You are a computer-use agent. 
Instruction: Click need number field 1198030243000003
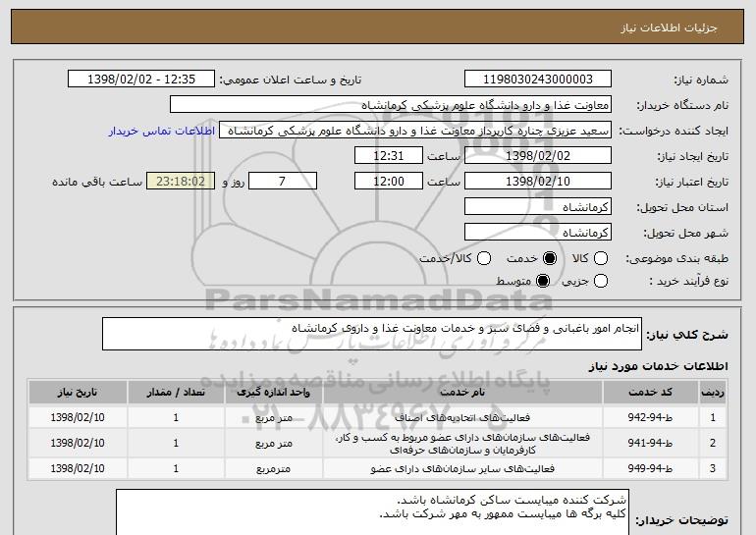(538, 80)
